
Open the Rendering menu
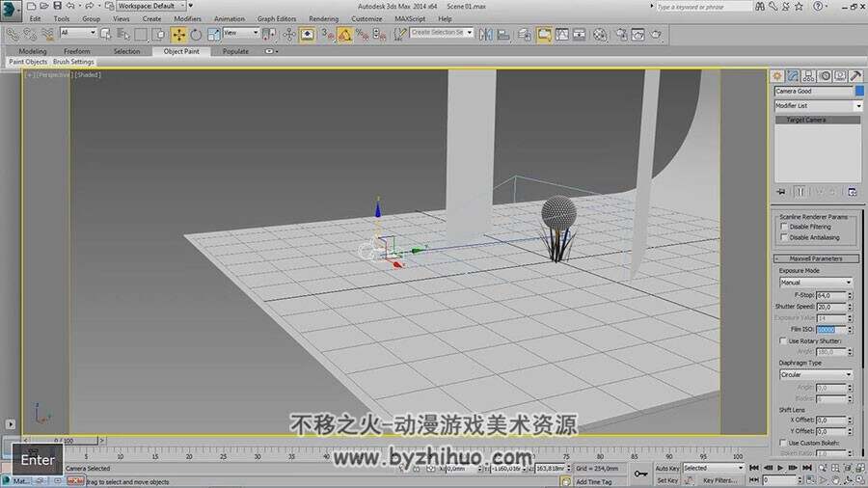pyautogui.click(x=323, y=19)
